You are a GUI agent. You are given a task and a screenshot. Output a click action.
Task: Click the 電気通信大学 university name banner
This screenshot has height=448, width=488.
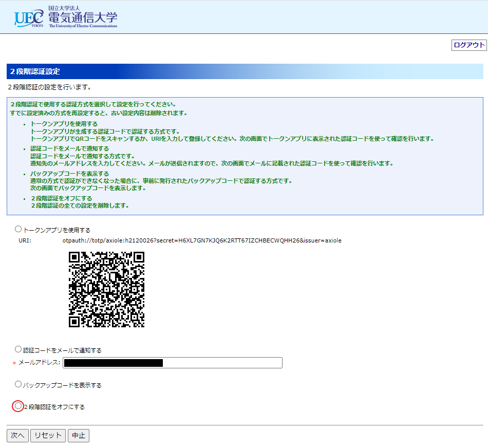(x=83, y=18)
